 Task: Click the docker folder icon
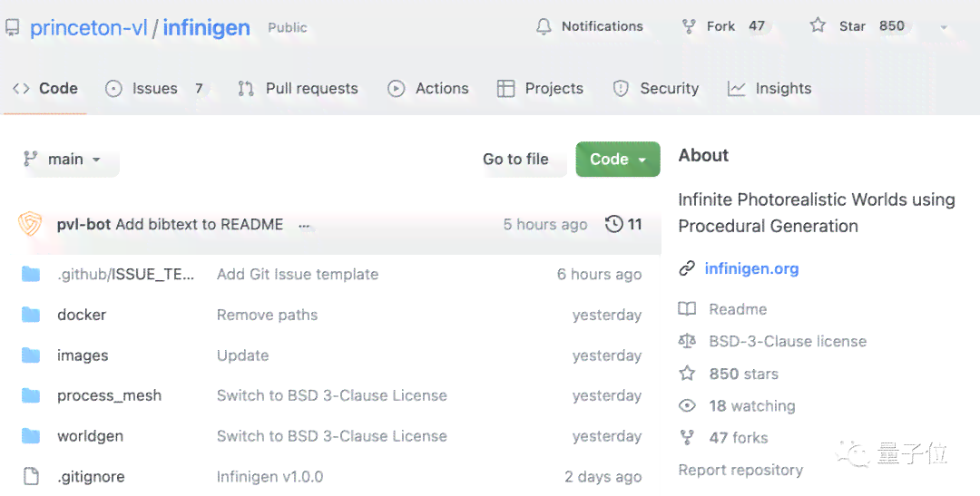[x=31, y=315]
